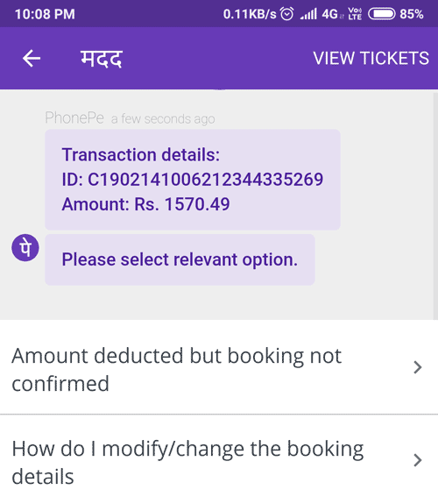Expand chevron beside modify/change booking option
Viewport: 438px width, 504px height.
(x=418, y=460)
